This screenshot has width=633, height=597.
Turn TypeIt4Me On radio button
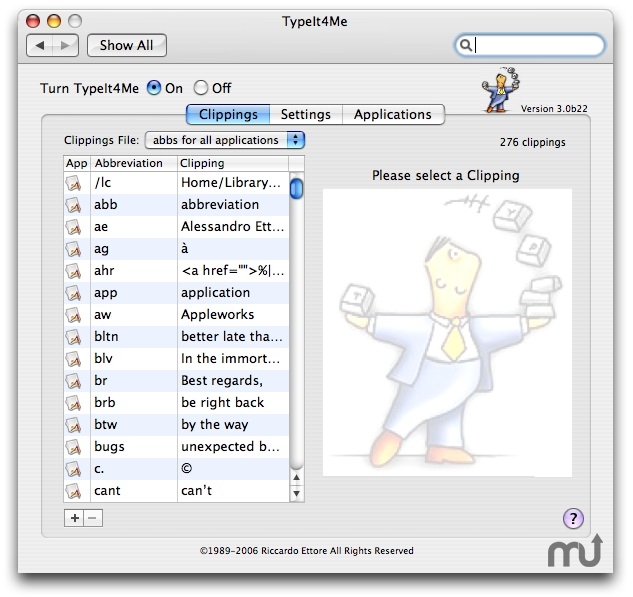154,88
